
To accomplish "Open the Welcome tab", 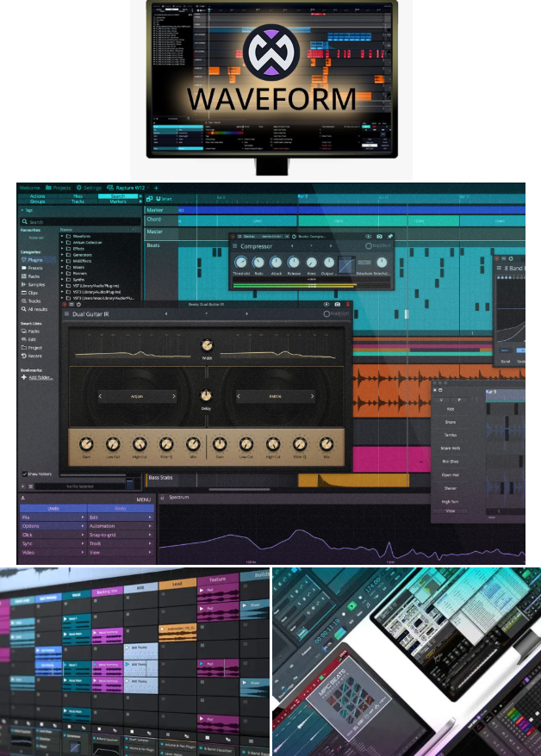I will (29, 188).
